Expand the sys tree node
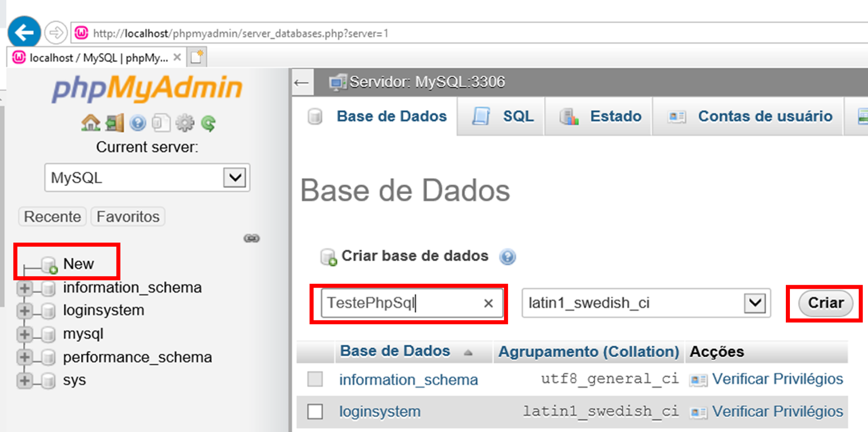This screenshot has width=868, height=432. [24, 381]
